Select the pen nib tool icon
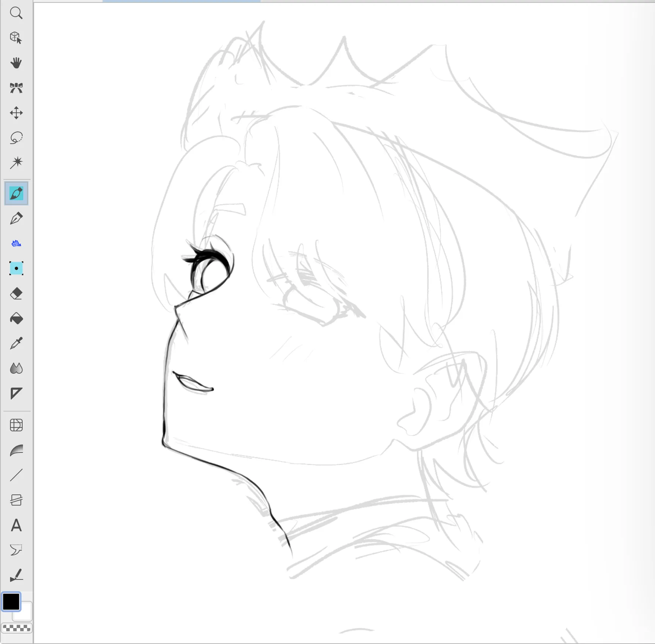 pyautogui.click(x=16, y=218)
